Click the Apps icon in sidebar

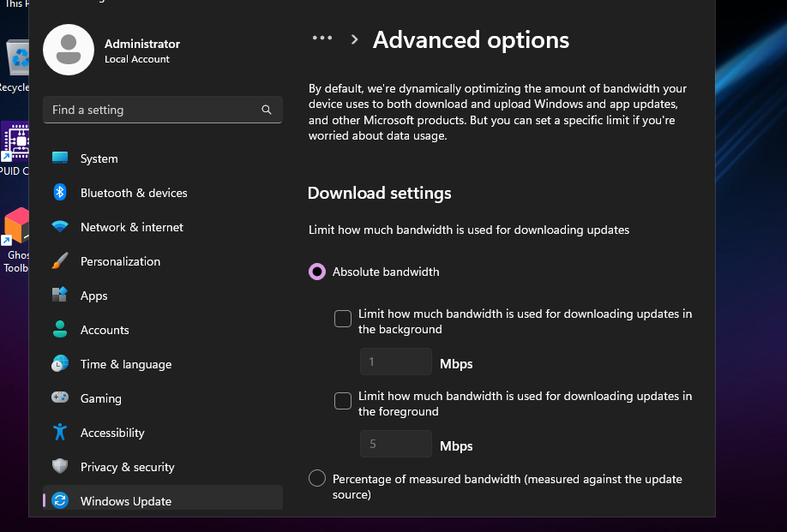(x=60, y=296)
